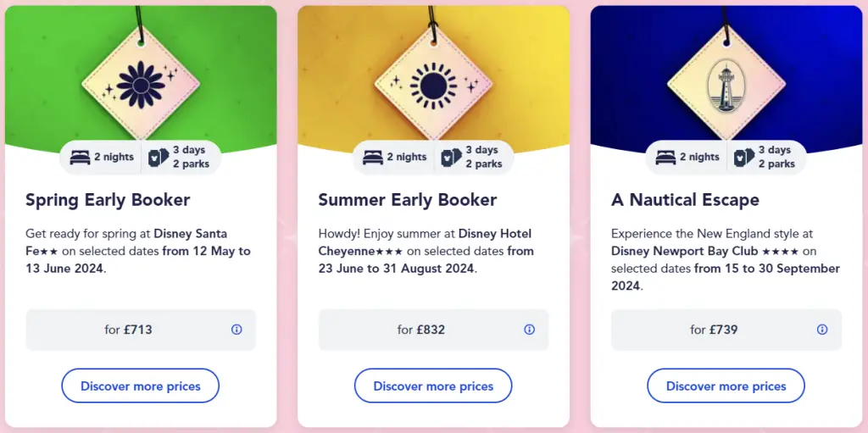
Task: Open the Summer Early Booker title
Action: point(408,200)
